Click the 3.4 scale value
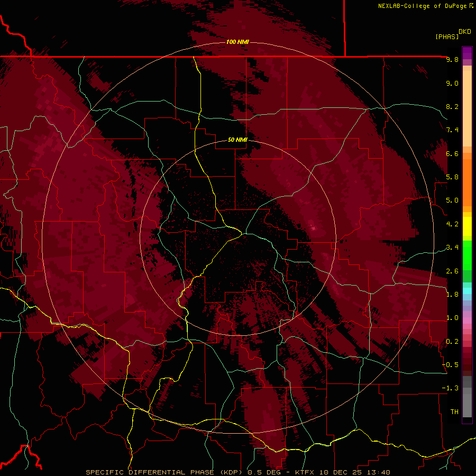Image resolution: width=476 pixels, height=476 pixels. pyautogui.click(x=452, y=248)
